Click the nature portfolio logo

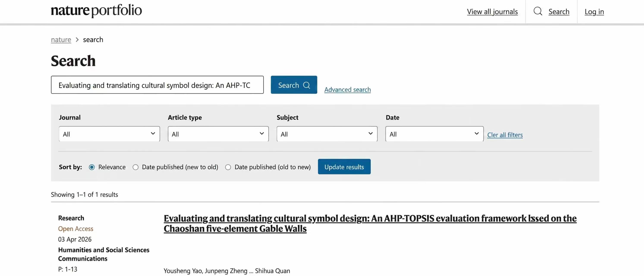pos(96,11)
